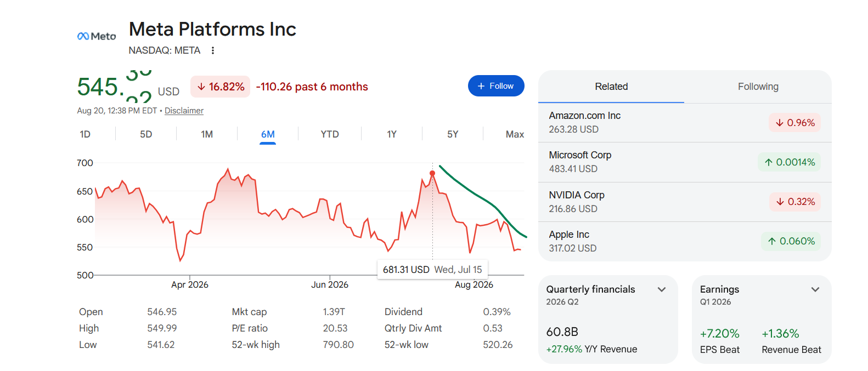Click the NASDAQ: META ticker text
The height and width of the screenshot is (371, 868).
[165, 50]
